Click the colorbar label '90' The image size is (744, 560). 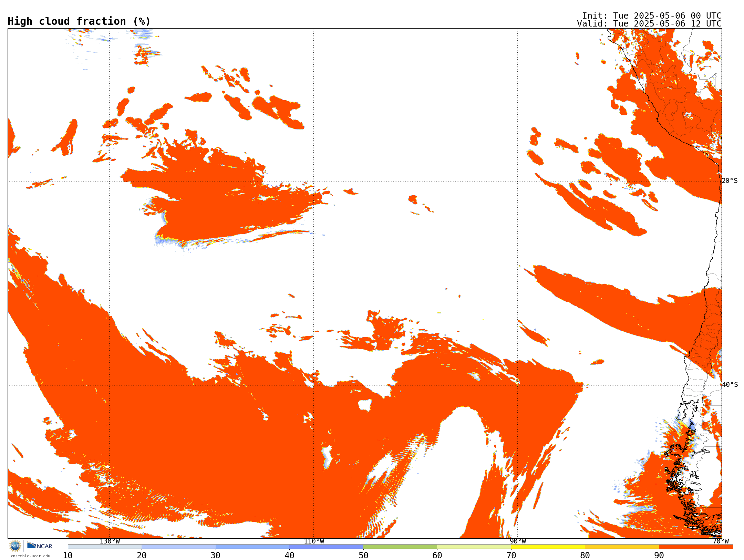pyautogui.click(x=659, y=556)
